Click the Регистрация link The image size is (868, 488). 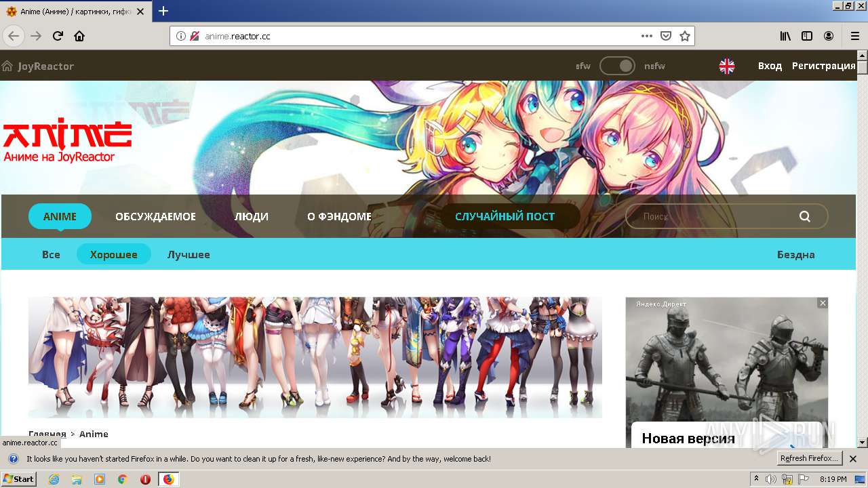point(824,66)
